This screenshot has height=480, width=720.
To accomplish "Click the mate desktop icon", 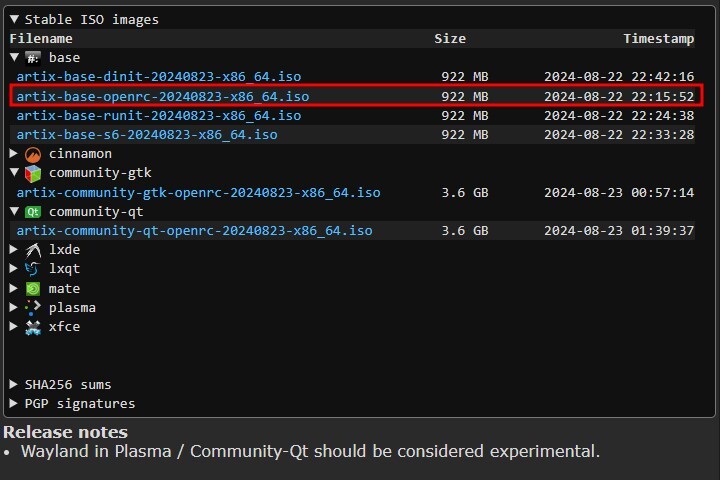I will (x=33, y=289).
